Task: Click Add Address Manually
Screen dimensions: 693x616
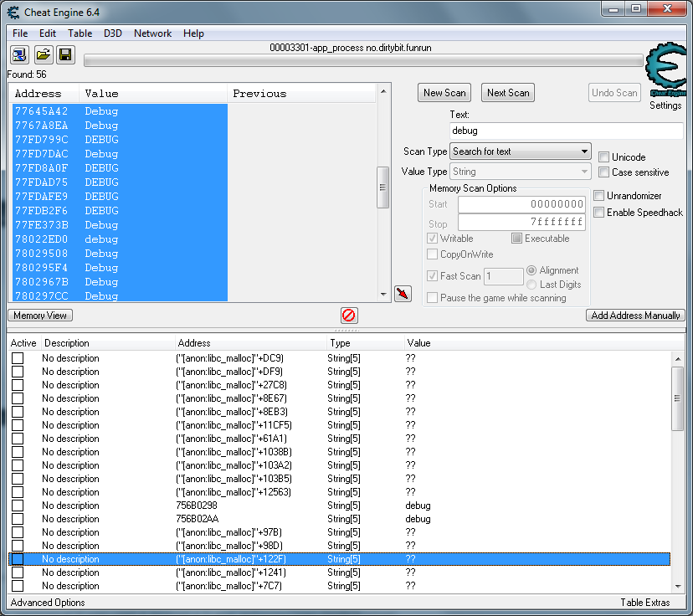Action: click(635, 315)
